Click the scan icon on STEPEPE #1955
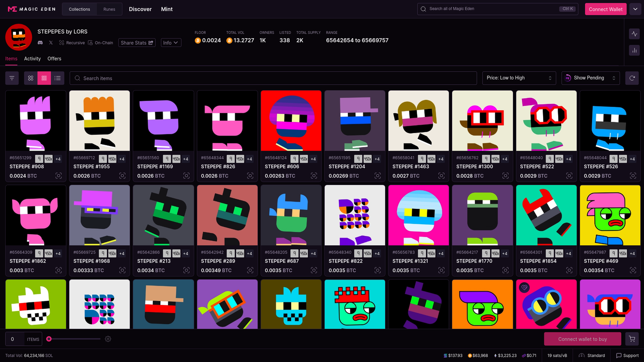The height and width of the screenshot is (362, 644). coord(122,176)
